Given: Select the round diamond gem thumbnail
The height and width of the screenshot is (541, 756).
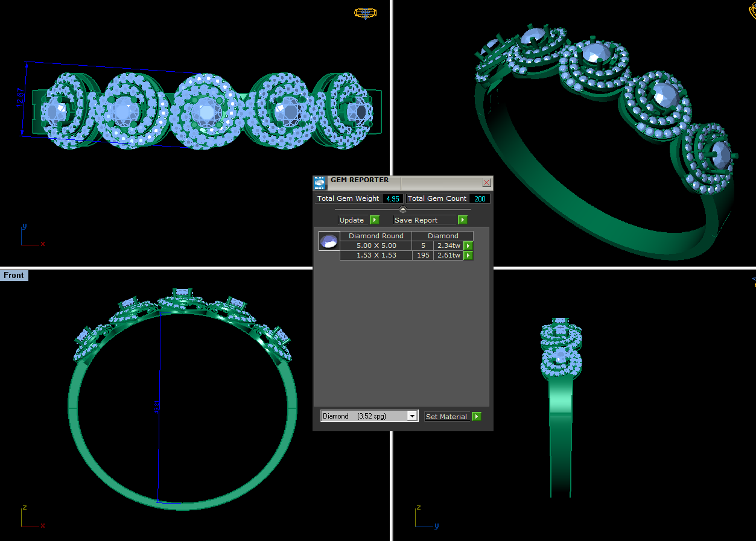Looking at the screenshot, I should 329,241.
